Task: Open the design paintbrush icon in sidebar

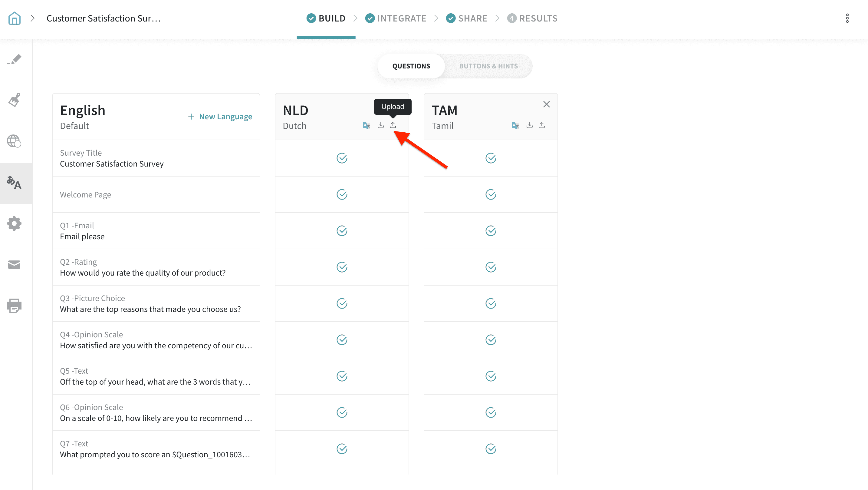Action: click(x=14, y=100)
